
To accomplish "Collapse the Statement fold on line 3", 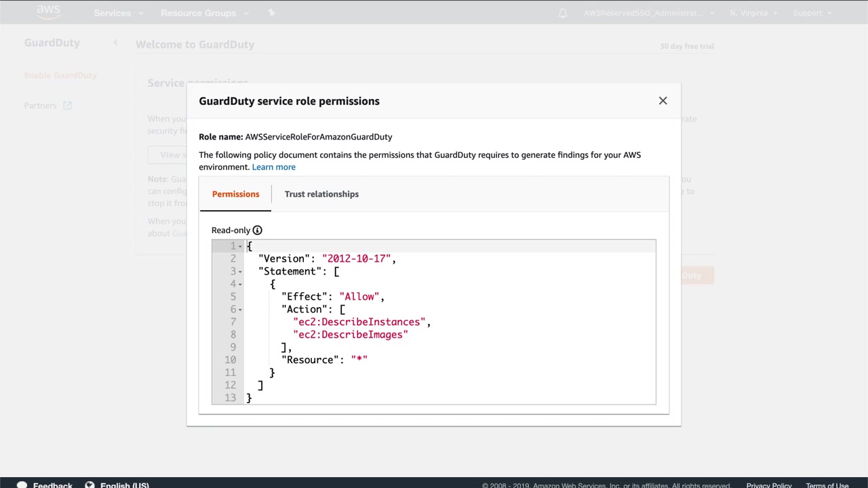I will pyautogui.click(x=240, y=272).
